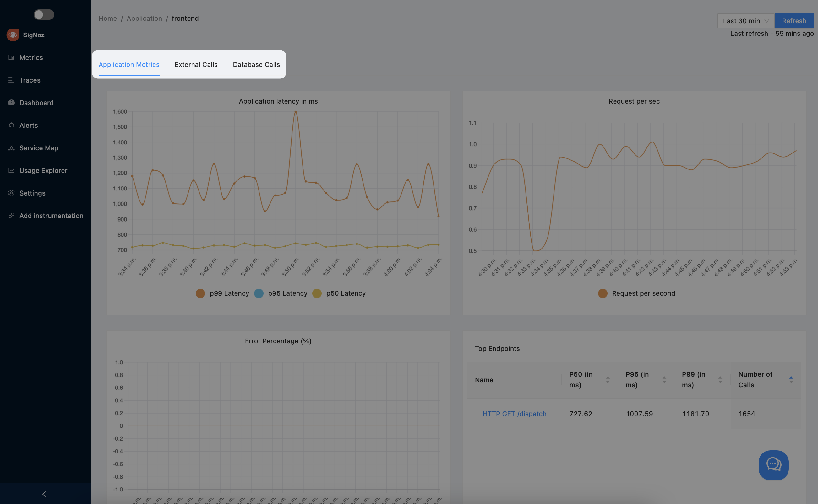
Task: Expand P50 column sort options
Action: (608, 379)
